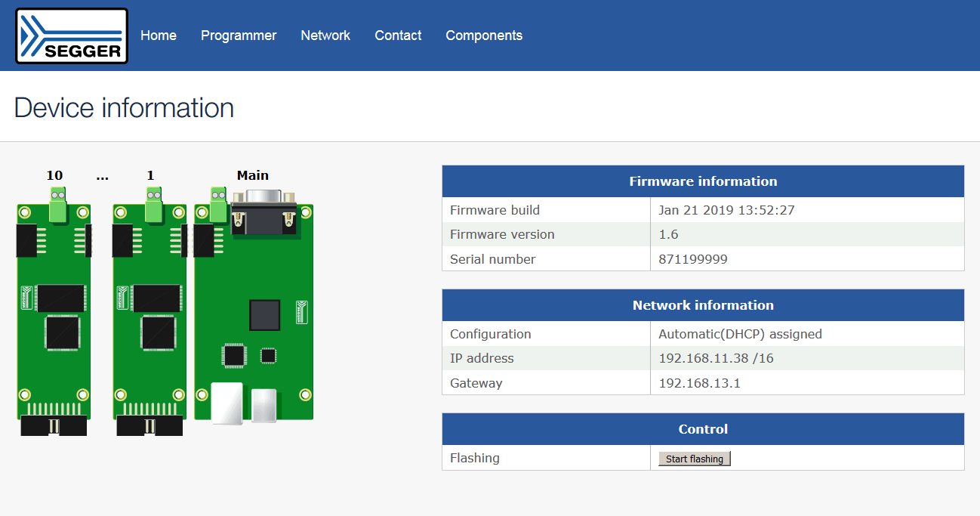Click the Firmware information table header
Image resolution: width=980 pixels, height=516 pixels.
(x=703, y=181)
